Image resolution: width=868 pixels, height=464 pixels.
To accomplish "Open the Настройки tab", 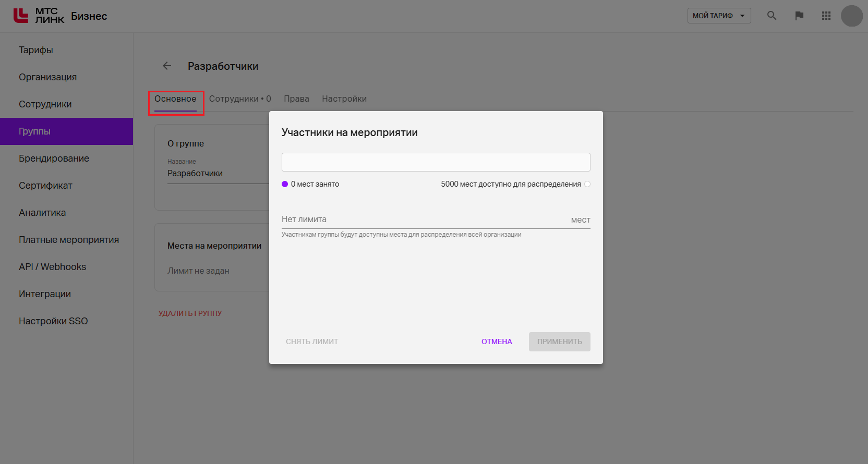I will [x=344, y=99].
